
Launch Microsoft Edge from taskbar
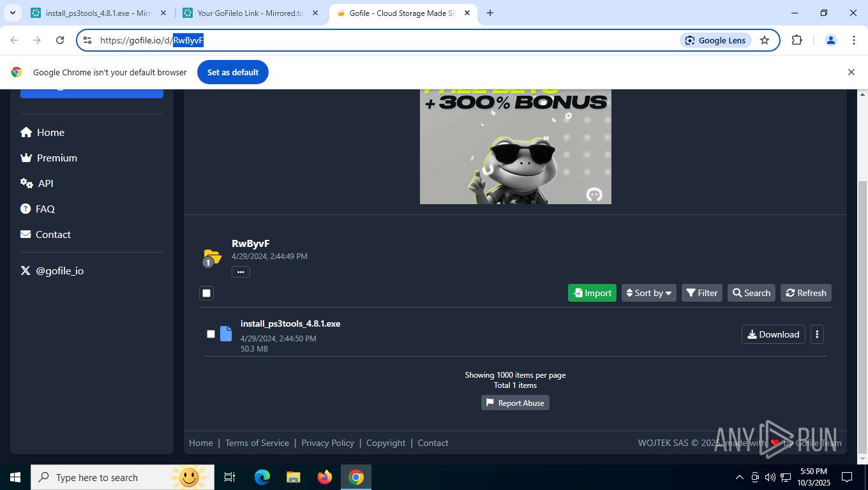point(262,477)
